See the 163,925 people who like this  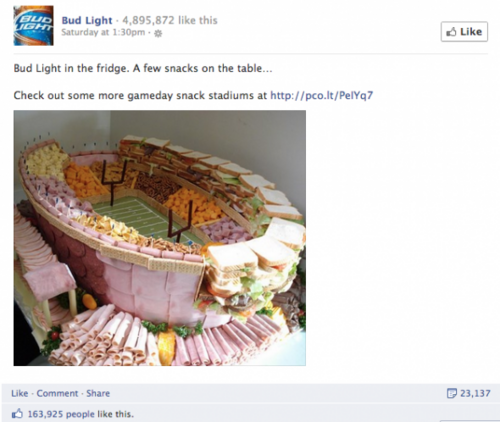[81, 414]
